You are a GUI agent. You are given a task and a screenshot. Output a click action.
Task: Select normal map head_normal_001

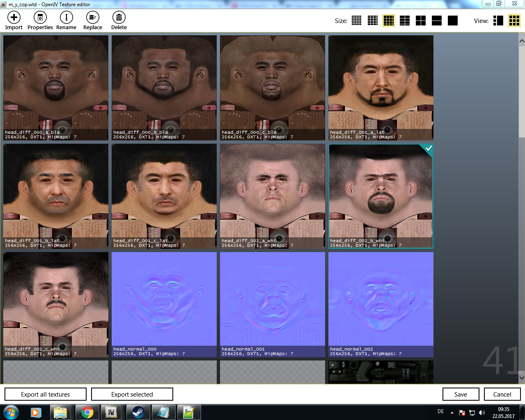point(273,305)
